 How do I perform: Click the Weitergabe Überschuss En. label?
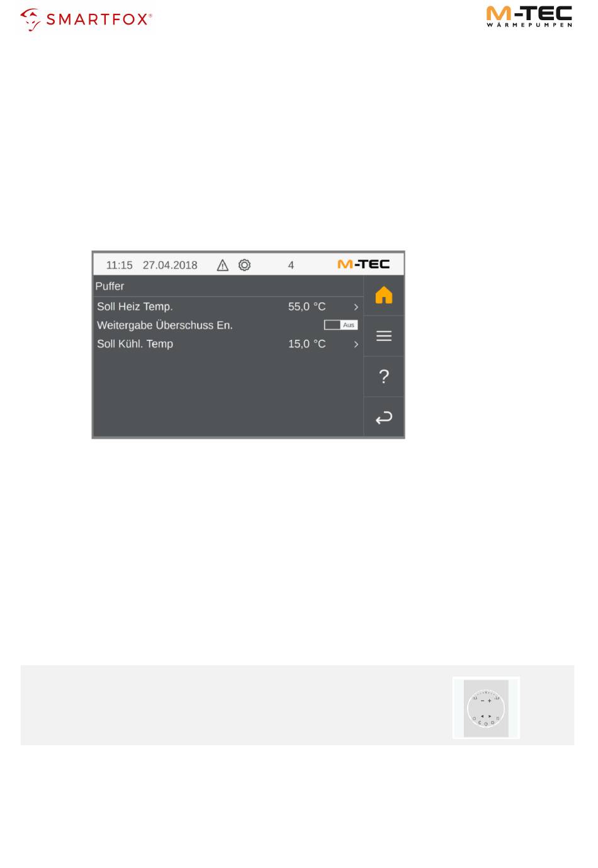point(165,325)
